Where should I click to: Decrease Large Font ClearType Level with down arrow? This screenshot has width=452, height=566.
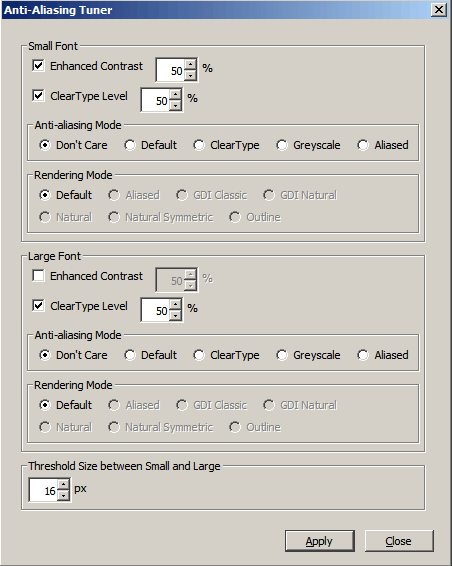click(x=175, y=315)
